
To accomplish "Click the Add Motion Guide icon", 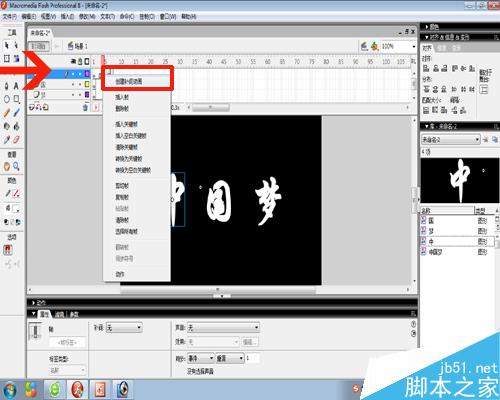I will (39, 107).
